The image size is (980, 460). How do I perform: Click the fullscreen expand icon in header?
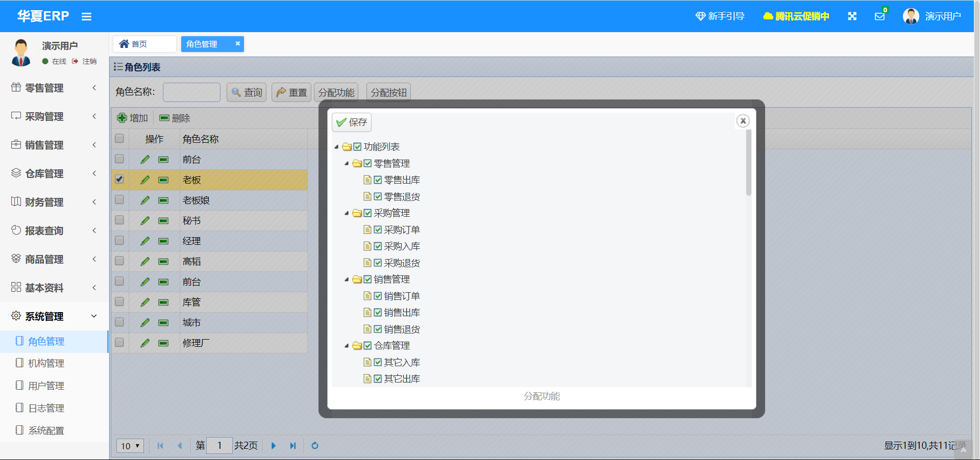click(x=852, y=16)
